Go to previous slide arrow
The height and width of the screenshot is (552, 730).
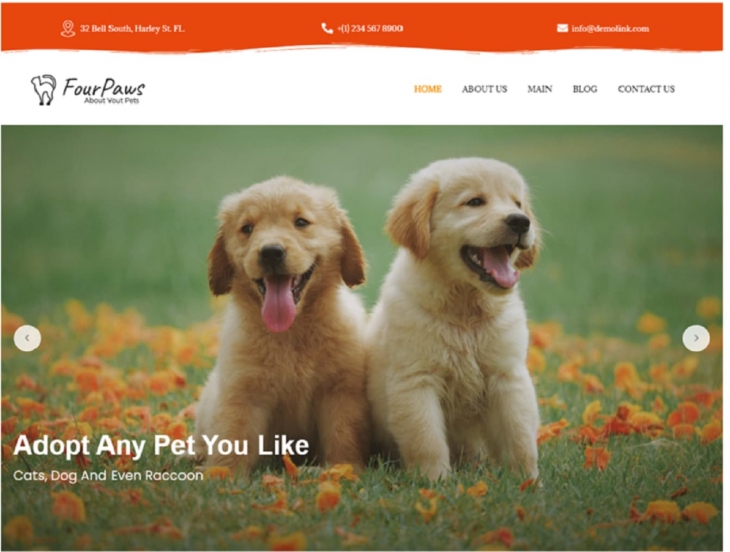coord(27,338)
